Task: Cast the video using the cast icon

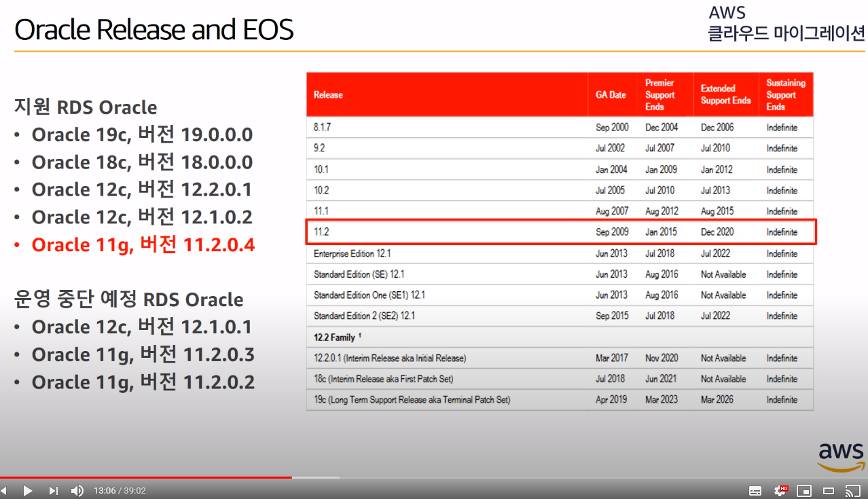Action: click(852, 490)
